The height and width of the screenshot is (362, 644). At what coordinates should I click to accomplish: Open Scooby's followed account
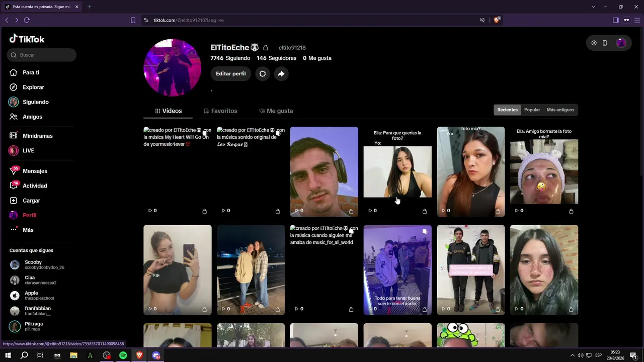point(41,264)
